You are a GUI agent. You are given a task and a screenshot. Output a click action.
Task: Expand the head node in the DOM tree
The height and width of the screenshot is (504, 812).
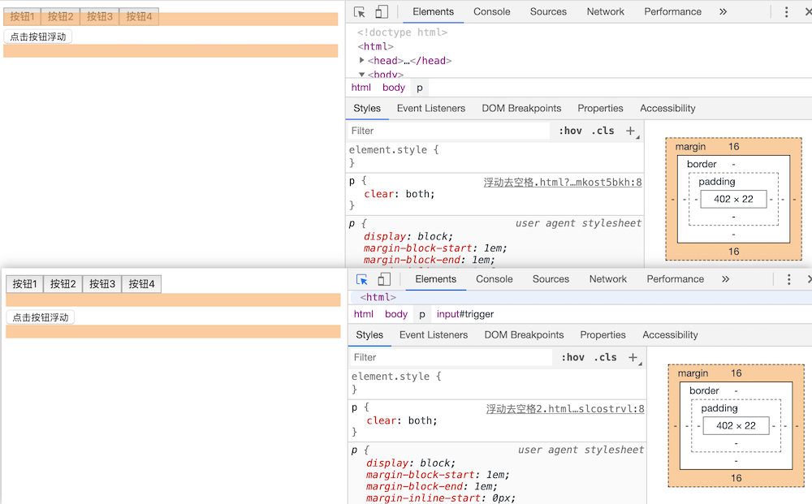point(362,61)
